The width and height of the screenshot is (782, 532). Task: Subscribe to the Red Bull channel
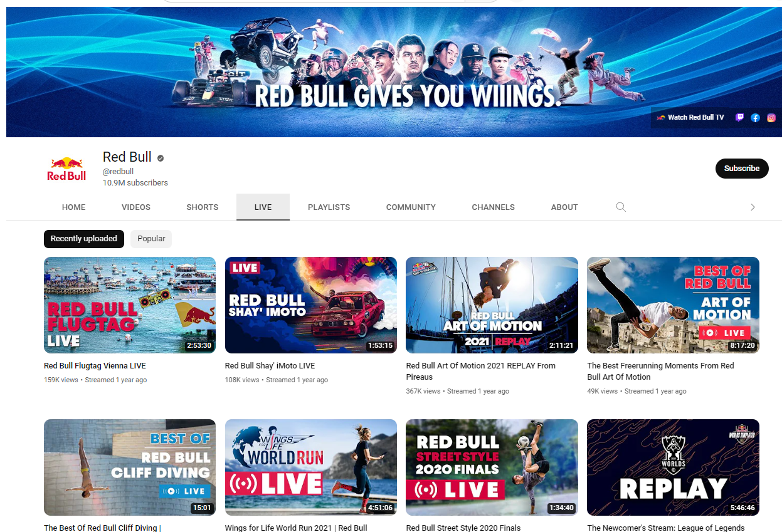(x=742, y=169)
